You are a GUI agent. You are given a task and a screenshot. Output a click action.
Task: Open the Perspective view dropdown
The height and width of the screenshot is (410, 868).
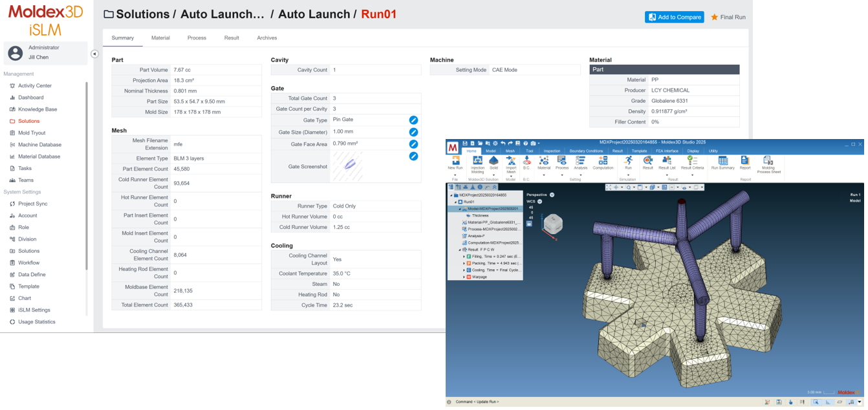pyautogui.click(x=552, y=195)
